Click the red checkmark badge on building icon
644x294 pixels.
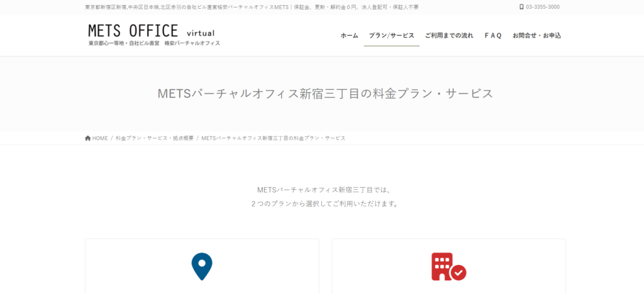459,273
